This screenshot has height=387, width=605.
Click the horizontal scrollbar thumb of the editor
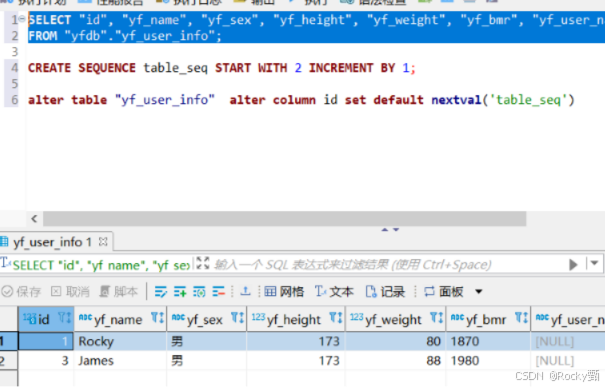coord(285,219)
